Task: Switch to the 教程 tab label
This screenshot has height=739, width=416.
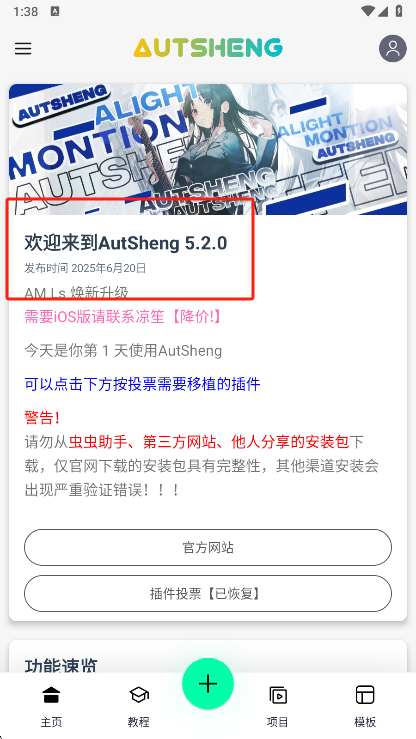Action: 139,722
